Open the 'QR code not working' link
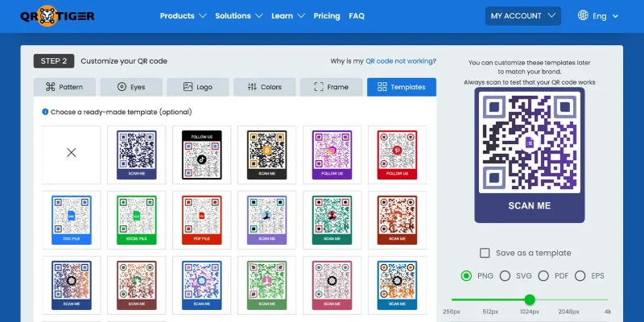This screenshot has height=322, width=644. coord(398,61)
